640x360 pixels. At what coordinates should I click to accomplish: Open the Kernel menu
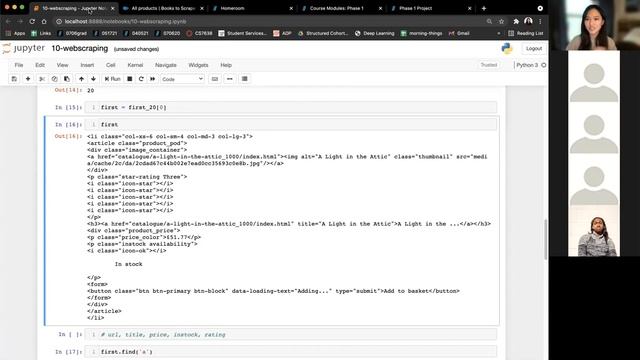tap(135, 65)
